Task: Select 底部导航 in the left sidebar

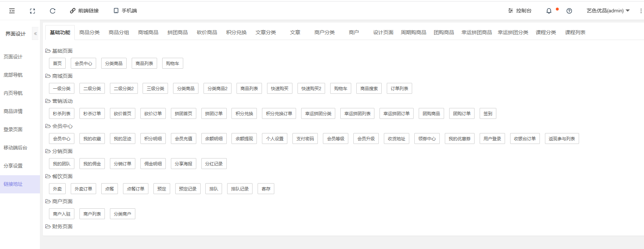Action: coord(13,75)
